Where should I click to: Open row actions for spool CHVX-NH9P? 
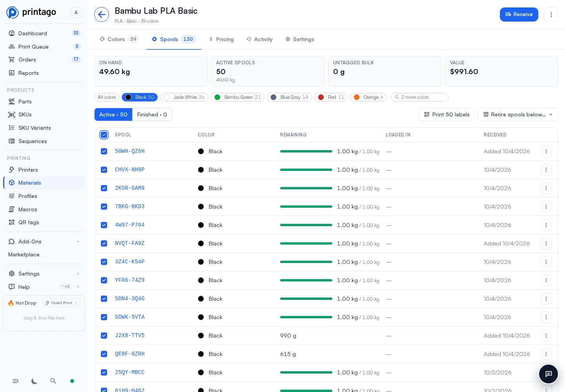pos(546,170)
